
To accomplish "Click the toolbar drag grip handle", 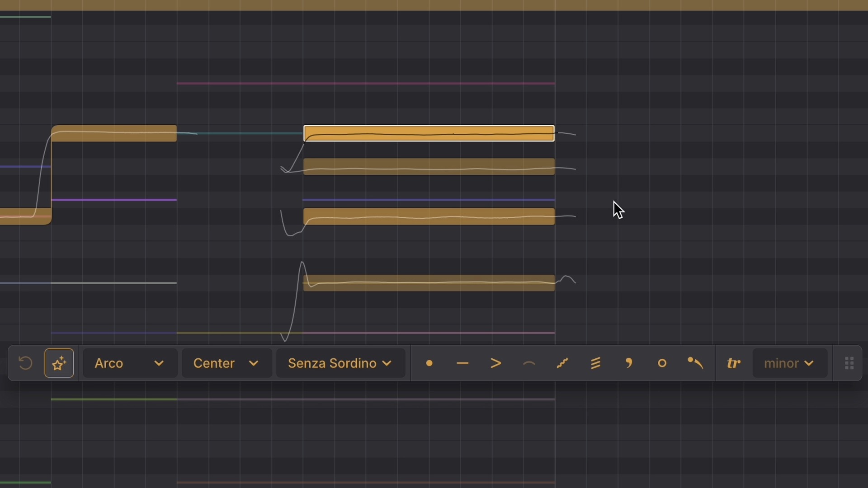I will [x=849, y=363].
